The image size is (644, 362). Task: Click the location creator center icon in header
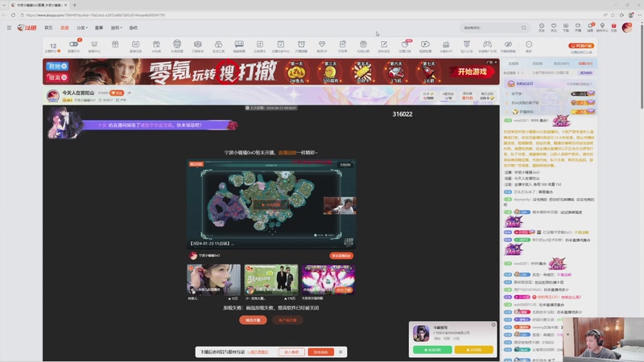pyautogui.click(x=602, y=26)
